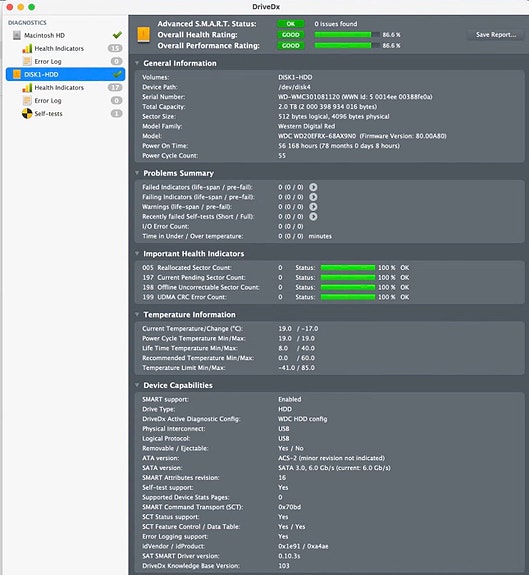The height and width of the screenshot is (575, 529).
Task: Click the Overall Health Rating progress bar
Action: click(x=347, y=34)
